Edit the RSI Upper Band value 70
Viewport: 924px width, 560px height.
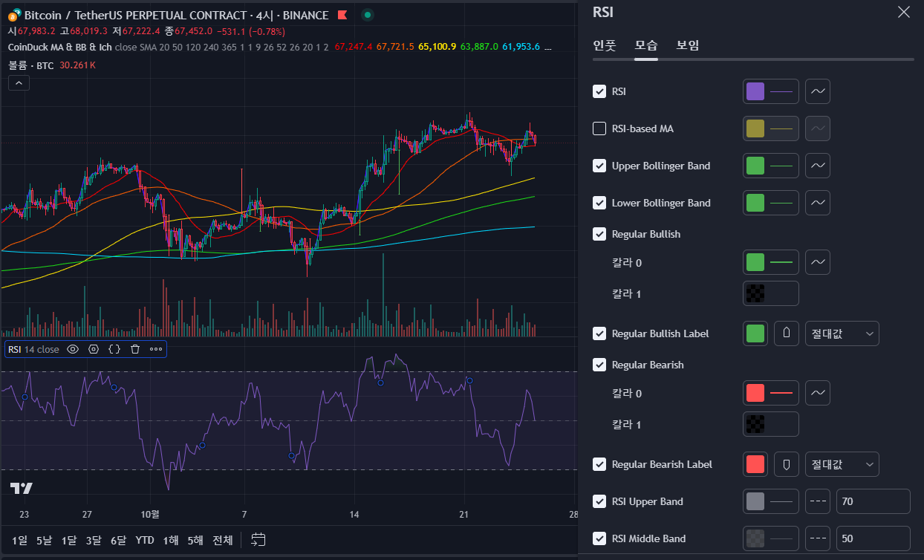873,501
